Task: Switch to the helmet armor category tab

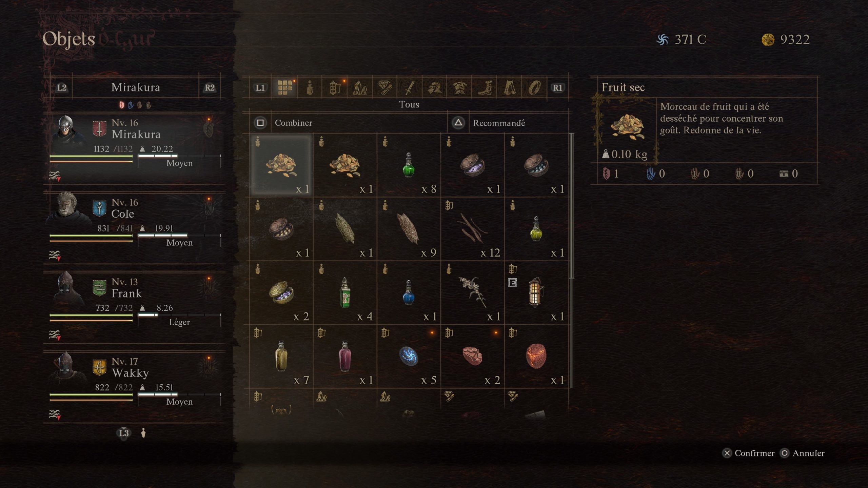Action: click(x=434, y=88)
